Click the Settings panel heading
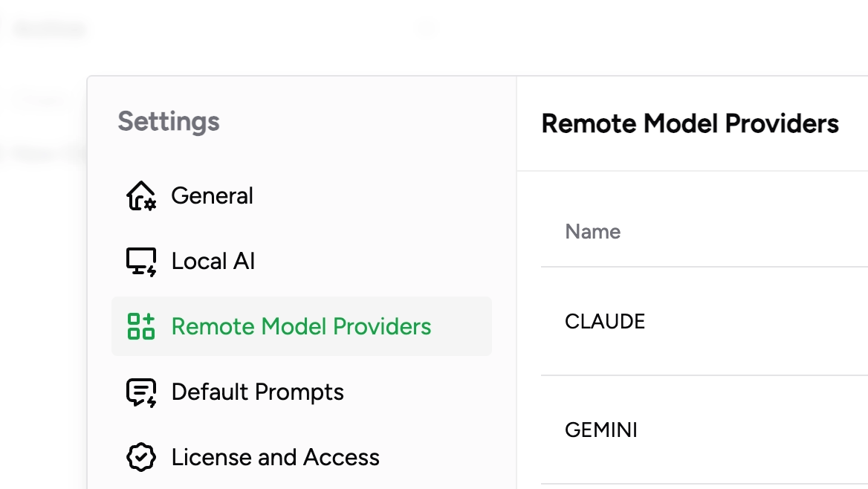 (168, 121)
